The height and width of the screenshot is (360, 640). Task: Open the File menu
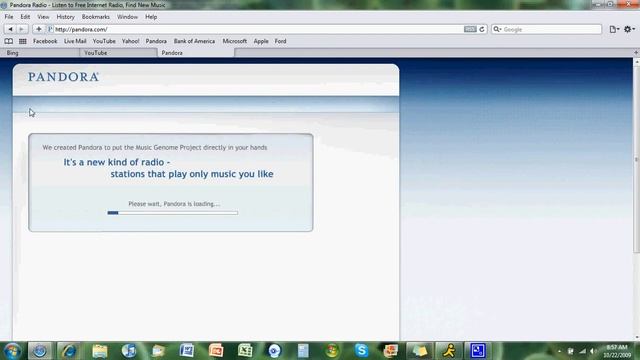pos(9,17)
